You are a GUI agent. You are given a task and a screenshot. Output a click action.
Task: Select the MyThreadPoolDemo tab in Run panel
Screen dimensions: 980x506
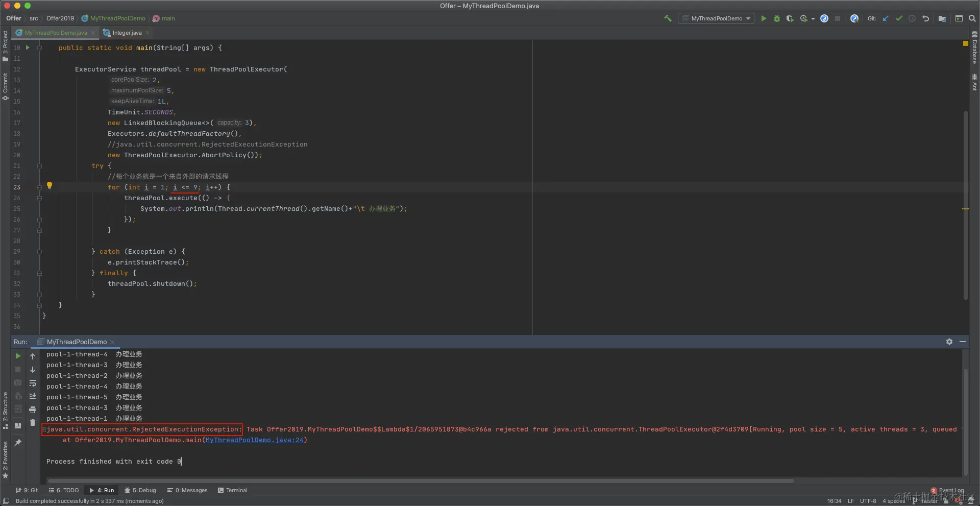point(77,342)
